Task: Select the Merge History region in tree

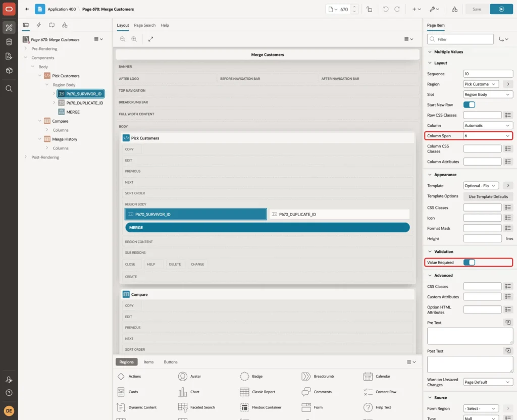Action: pyautogui.click(x=65, y=139)
